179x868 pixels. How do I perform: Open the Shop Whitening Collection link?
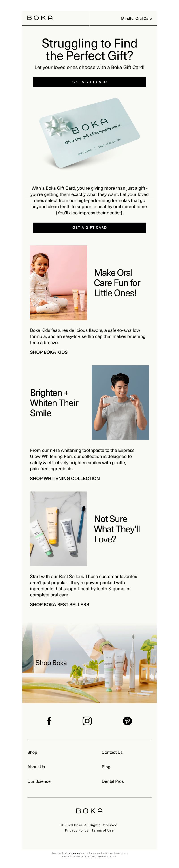(65, 479)
